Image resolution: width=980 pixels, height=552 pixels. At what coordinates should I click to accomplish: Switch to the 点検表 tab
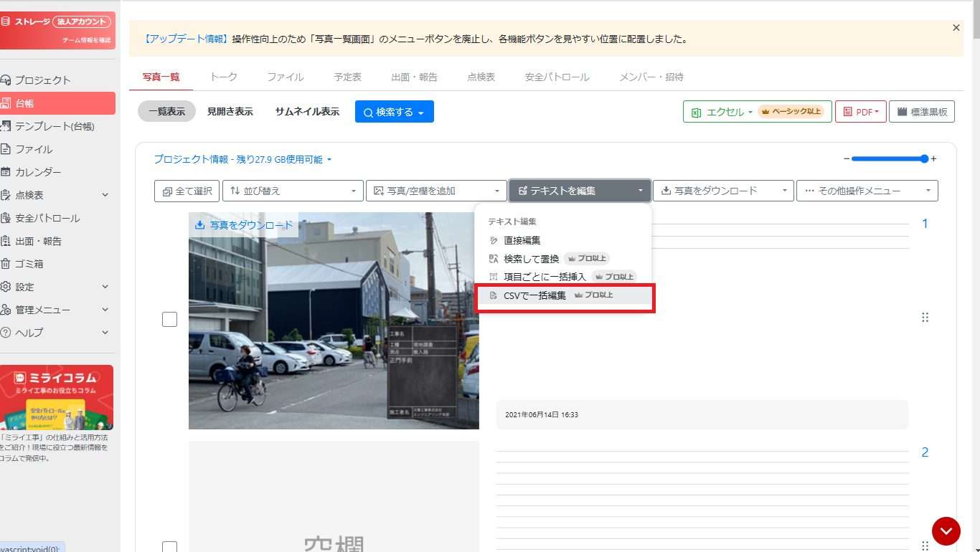(481, 77)
